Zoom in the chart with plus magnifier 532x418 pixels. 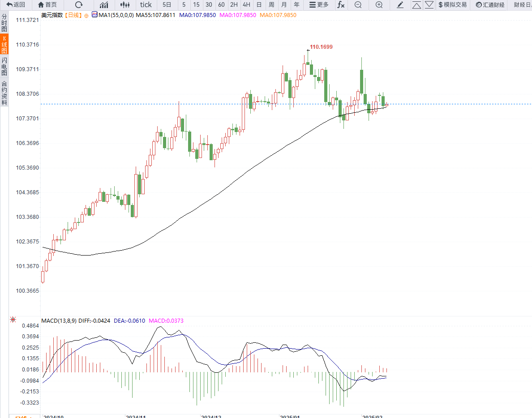[x=379, y=5]
